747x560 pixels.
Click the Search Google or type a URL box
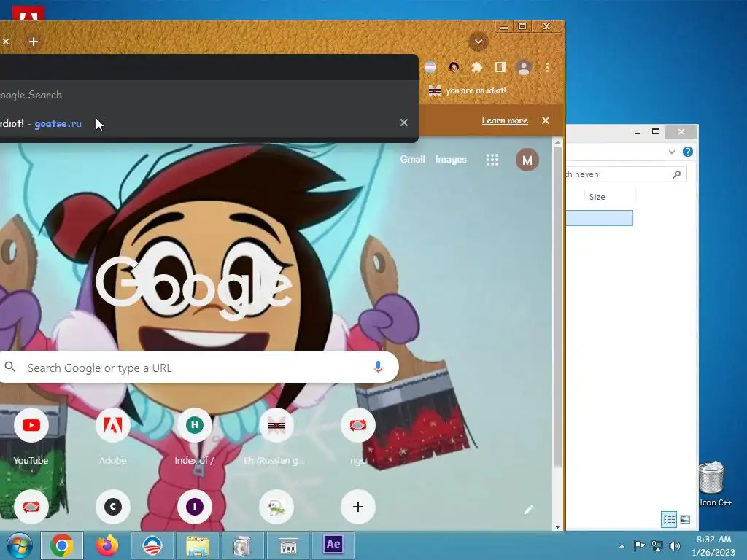coord(199,367)
